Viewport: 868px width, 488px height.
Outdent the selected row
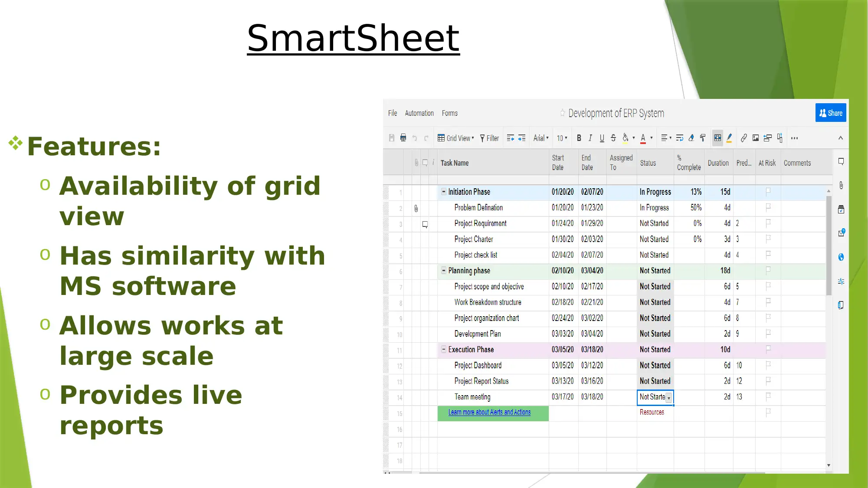(511, 138)
